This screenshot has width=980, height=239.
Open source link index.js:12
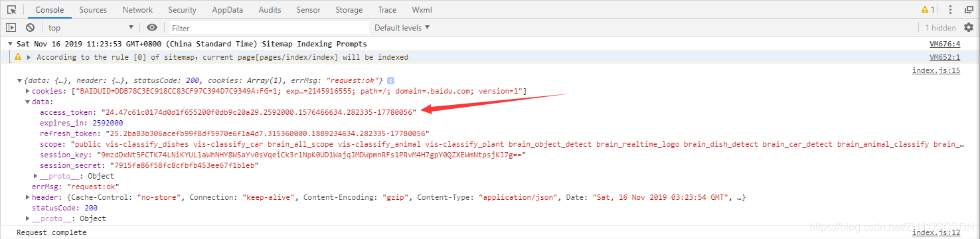click(x=936, y=232)
